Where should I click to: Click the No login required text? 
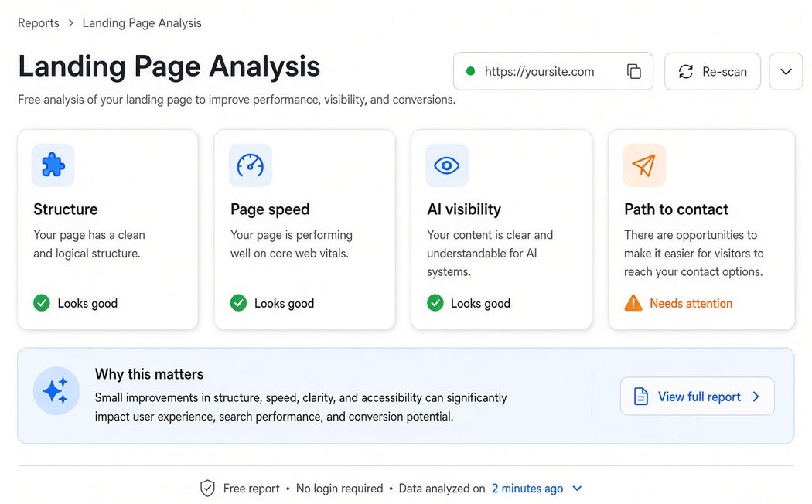pos(339,488)
